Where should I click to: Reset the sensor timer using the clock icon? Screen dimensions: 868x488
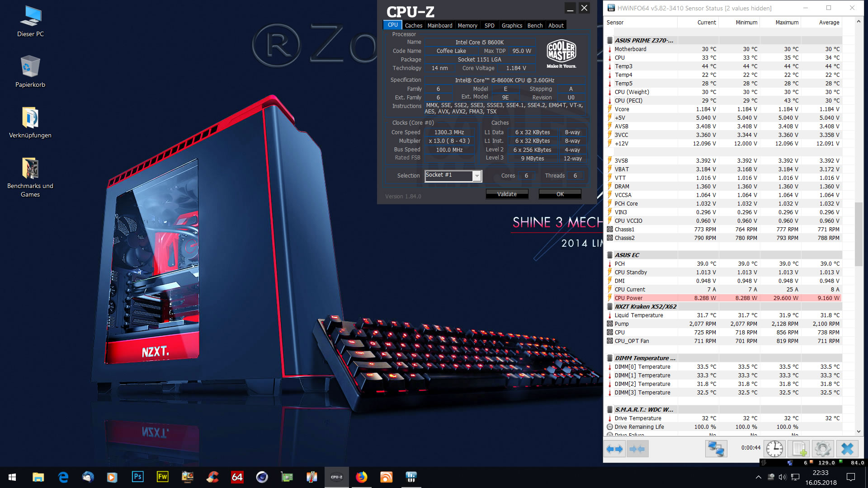coord(774,449)
